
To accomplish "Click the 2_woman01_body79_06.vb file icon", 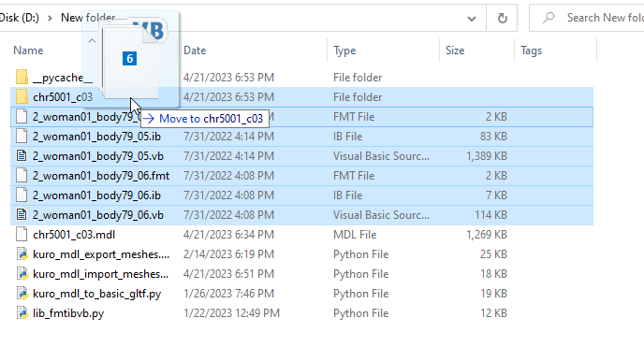I will pos(22,215).
